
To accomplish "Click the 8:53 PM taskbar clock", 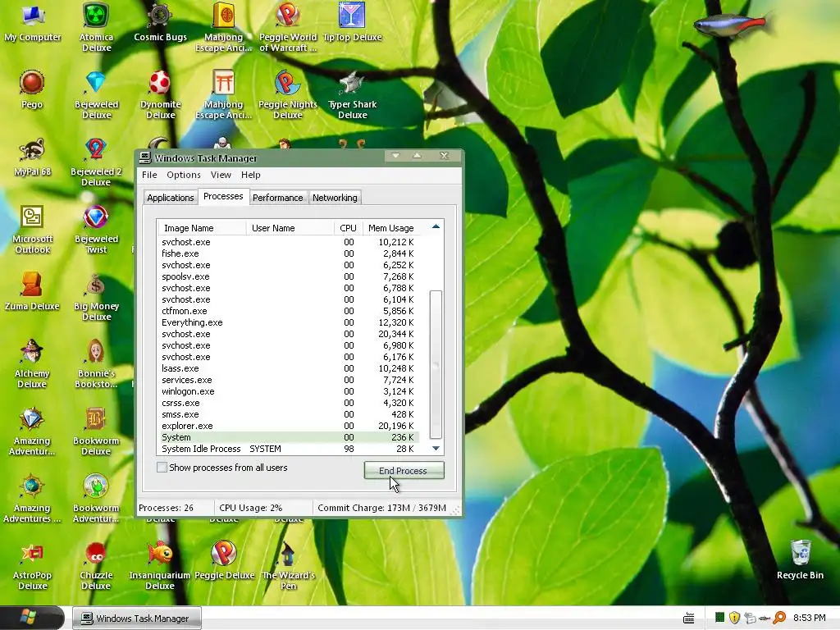I will [809, 618].
